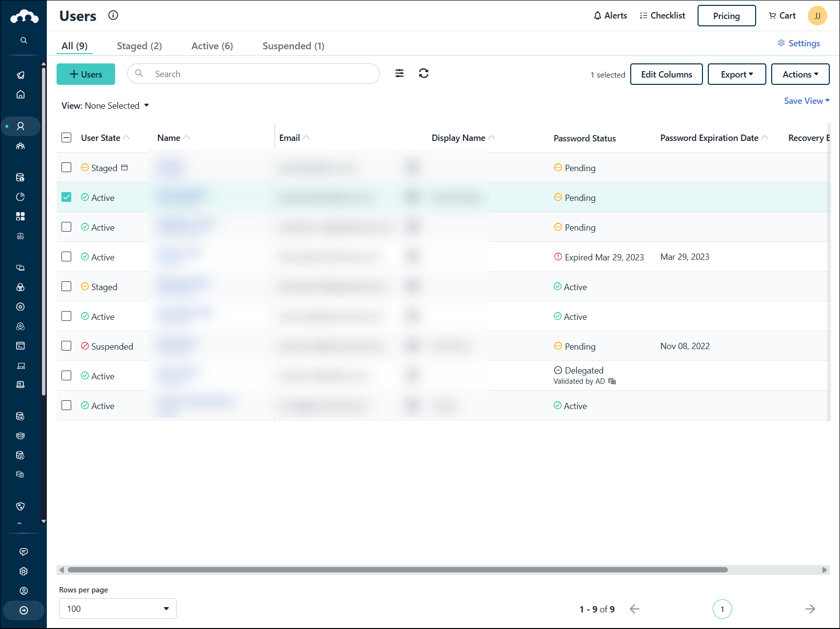Select the shield security icon in the sidebar
The height and width of the screenshot is (629, 840).
coord(20,506)
